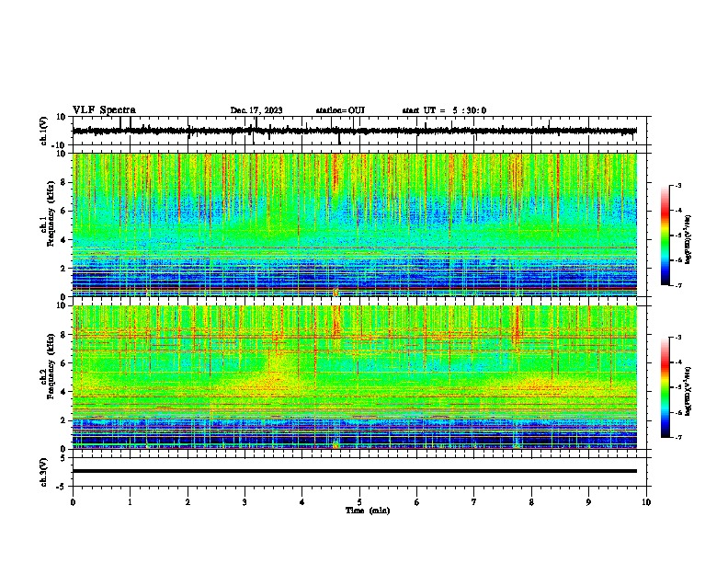Click time axis tick label "3"
728x563 pixels.
245,502
